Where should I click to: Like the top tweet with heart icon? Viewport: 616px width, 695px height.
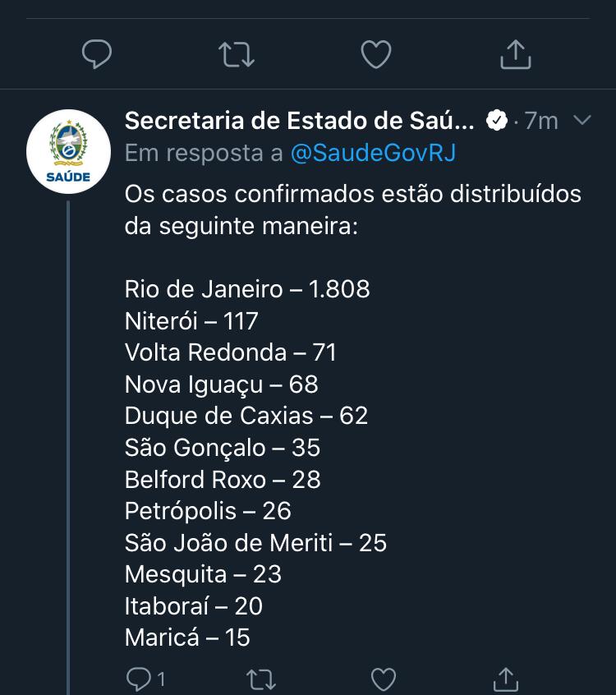tap(376, 54)
